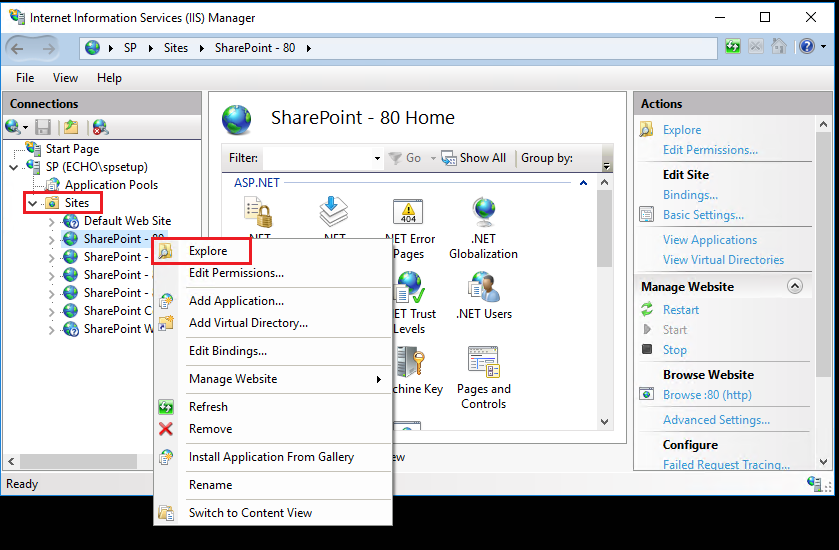Click the Forward navigation arrow
Image resolution: width=839 pixels, height=550 pixels.
click(x=48, y=49)
